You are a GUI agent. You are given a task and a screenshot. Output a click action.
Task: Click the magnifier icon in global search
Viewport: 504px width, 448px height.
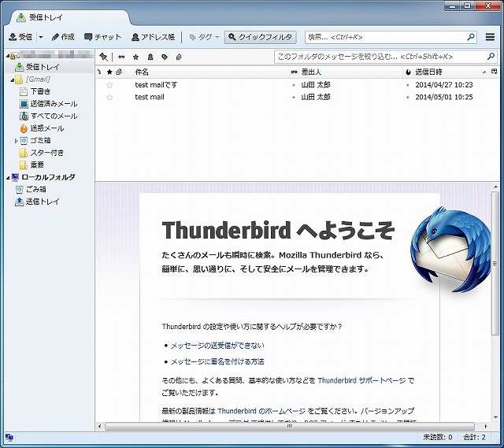[471, 37]
